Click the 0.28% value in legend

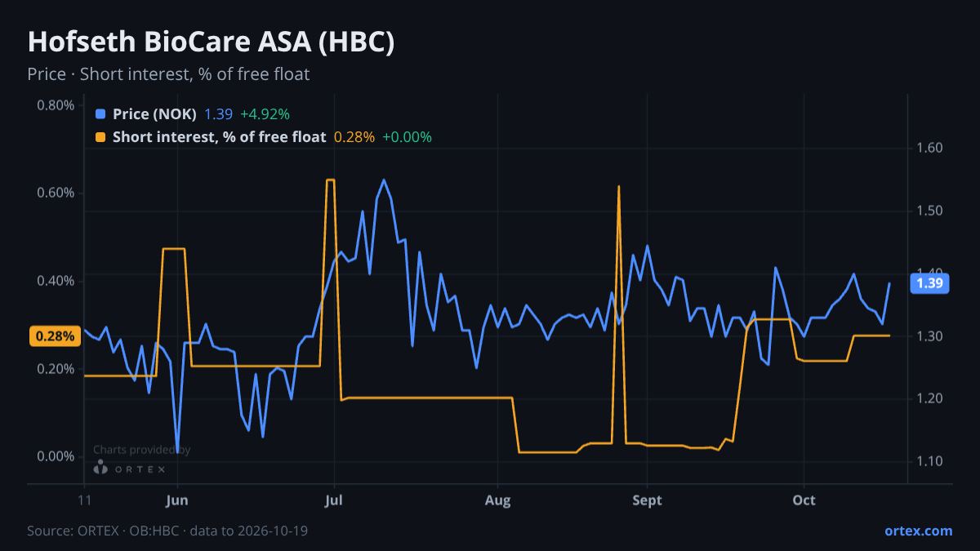click(x=354, y=137)
